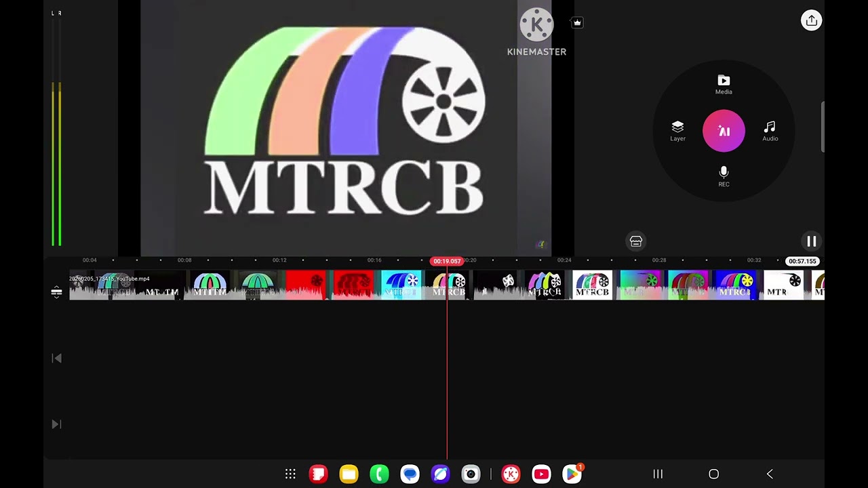Tap the back navigation arrow
The width and height of the screenshot is (868, 488).
coord(770,474)
